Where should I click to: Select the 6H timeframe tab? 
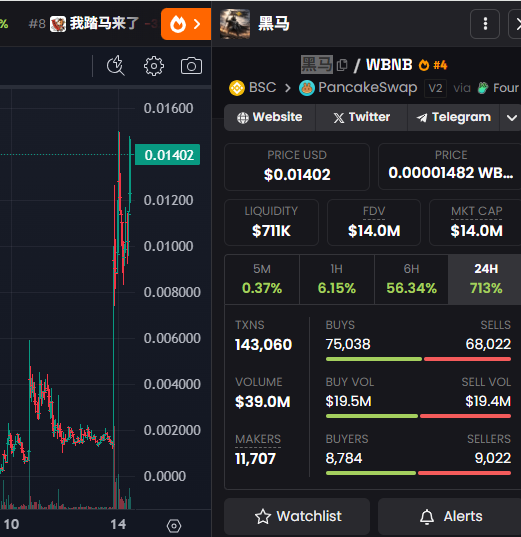[411, 279]
